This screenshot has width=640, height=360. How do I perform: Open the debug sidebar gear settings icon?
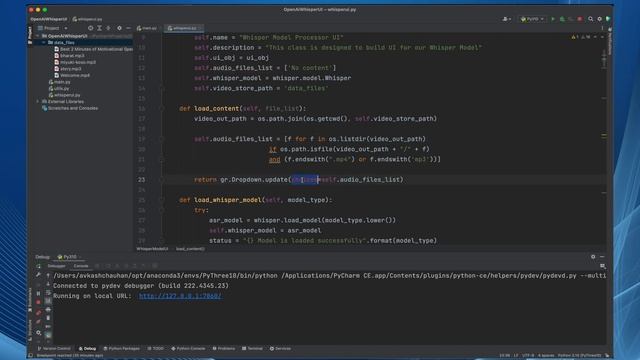38,333
